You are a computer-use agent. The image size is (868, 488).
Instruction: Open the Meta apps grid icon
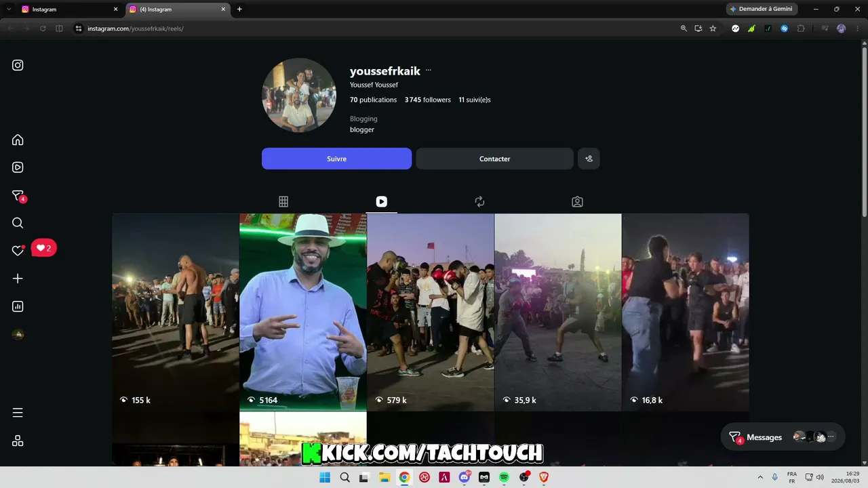point(18,441)
